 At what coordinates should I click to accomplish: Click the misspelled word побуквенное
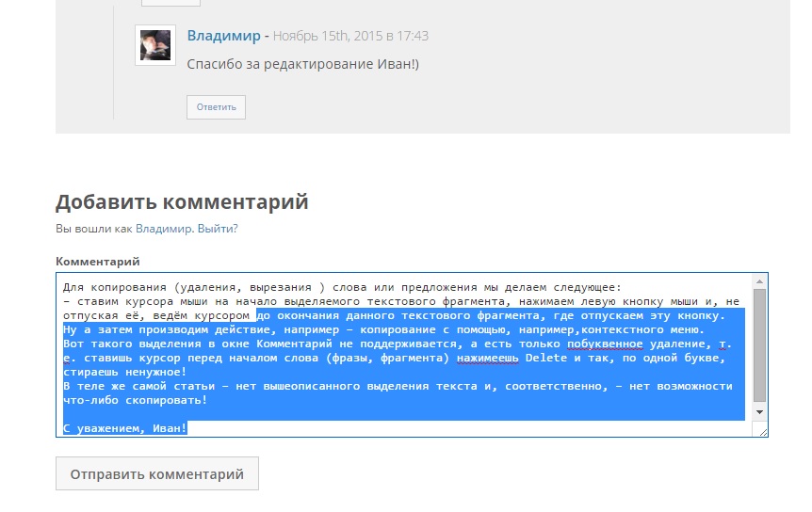[605, 344]
